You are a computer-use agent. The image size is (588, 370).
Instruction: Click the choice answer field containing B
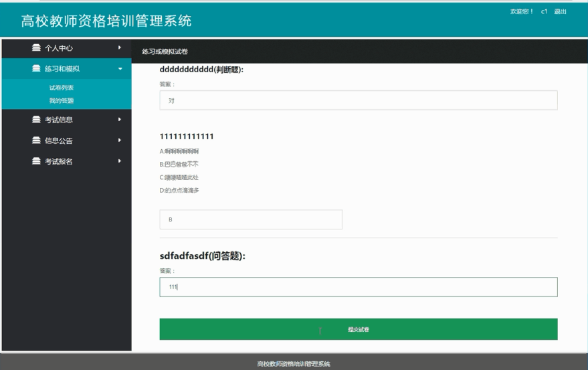(251, 219)
